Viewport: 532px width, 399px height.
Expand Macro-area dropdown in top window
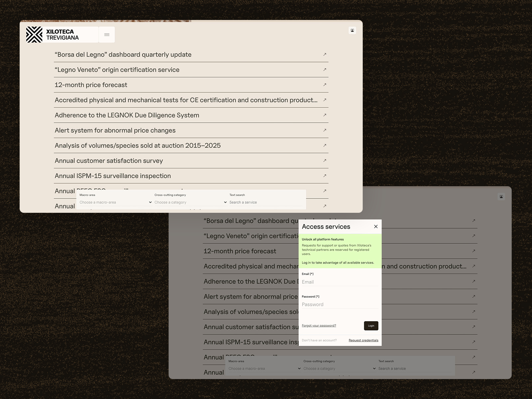pos(115,202)
